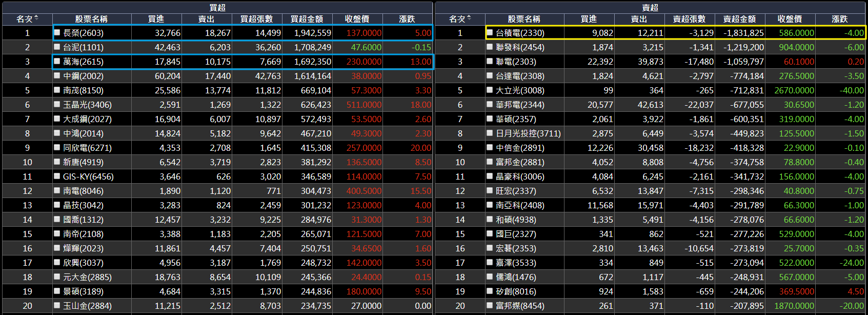Open stock 大成鋼(2027)
Screen dimensions: 868x315
(87, 119)
